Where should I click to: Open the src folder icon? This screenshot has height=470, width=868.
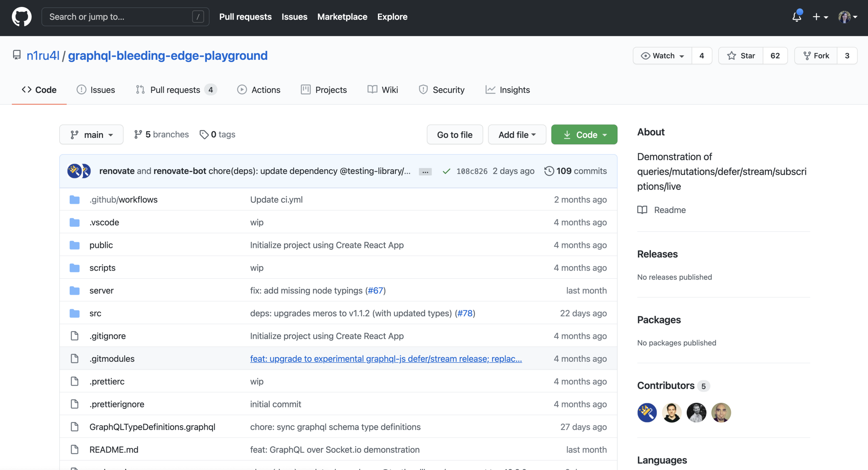(74, 313)
